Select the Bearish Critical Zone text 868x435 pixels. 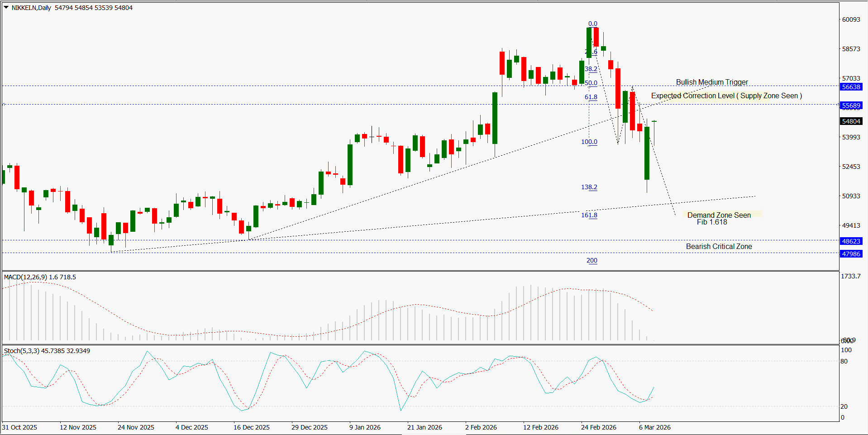click(719, 246)
